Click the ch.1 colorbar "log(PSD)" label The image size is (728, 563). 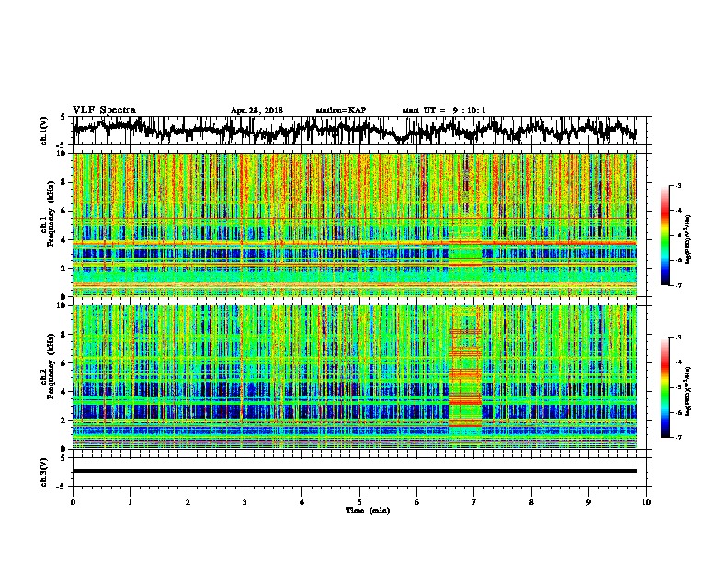(688, 240)
